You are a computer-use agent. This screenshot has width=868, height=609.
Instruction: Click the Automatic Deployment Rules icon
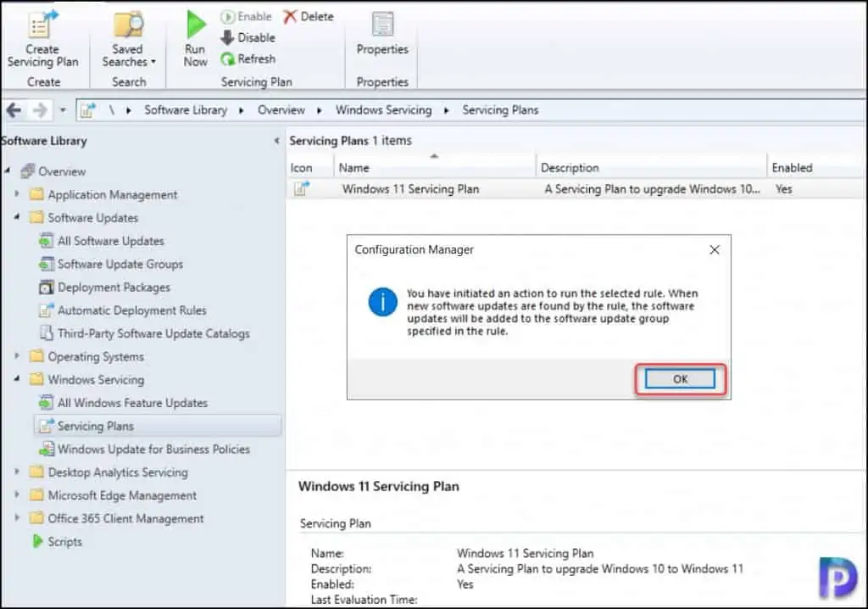(47, 310)
